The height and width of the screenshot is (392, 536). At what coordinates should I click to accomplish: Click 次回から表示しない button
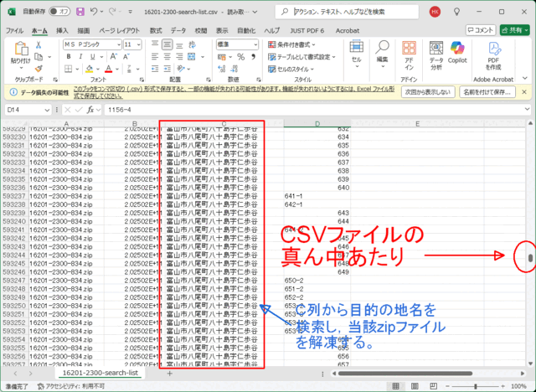(427, 92)
